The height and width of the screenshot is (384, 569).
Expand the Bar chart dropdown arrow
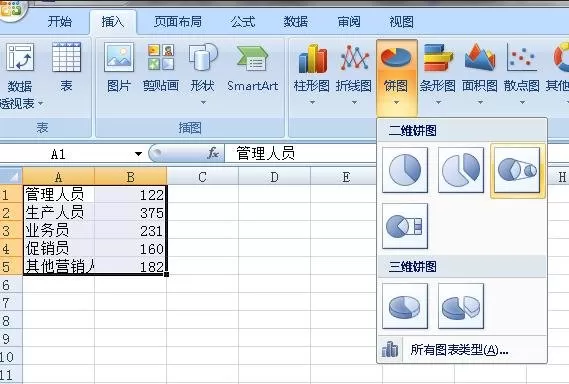pos(438,103)
